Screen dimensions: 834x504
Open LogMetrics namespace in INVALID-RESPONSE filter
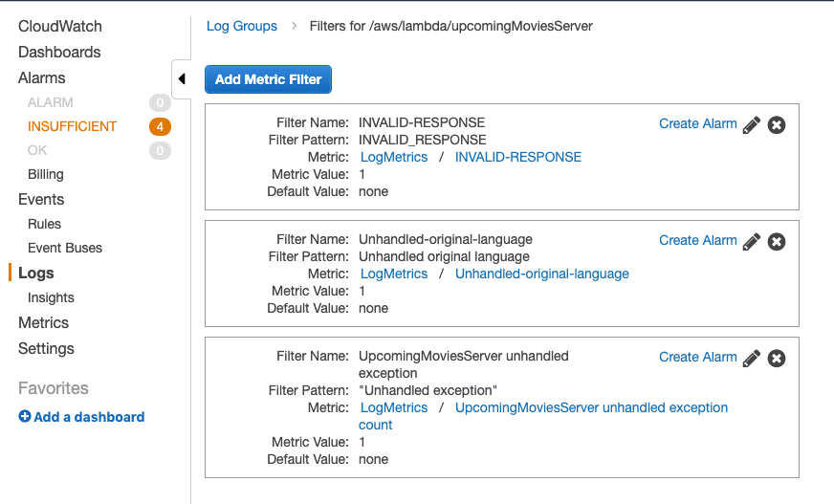coord(394,158)
